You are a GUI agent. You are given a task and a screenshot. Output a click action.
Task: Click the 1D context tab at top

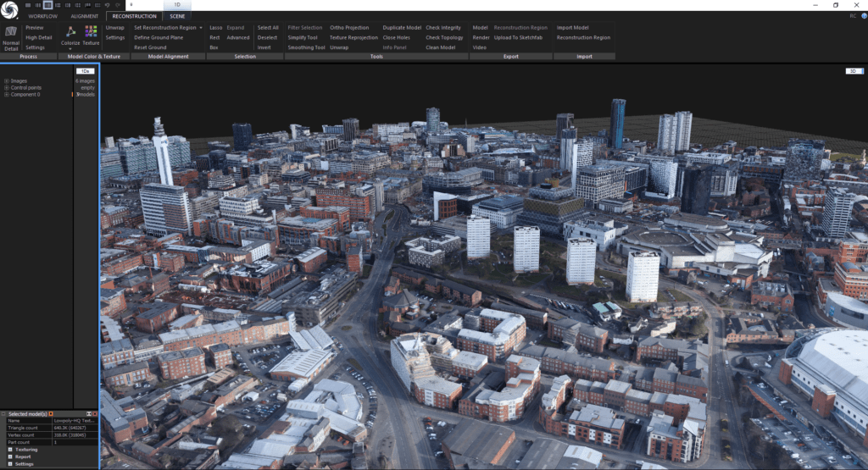coord(177,4)
